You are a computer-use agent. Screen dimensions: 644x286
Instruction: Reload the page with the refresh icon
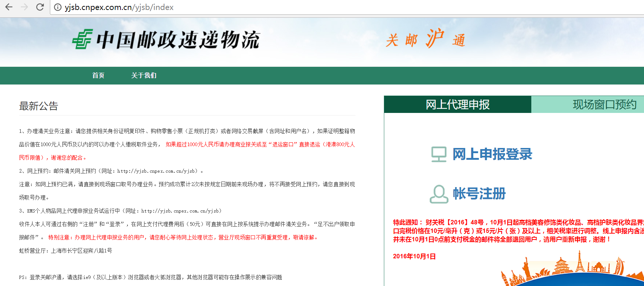pos(40,7)
